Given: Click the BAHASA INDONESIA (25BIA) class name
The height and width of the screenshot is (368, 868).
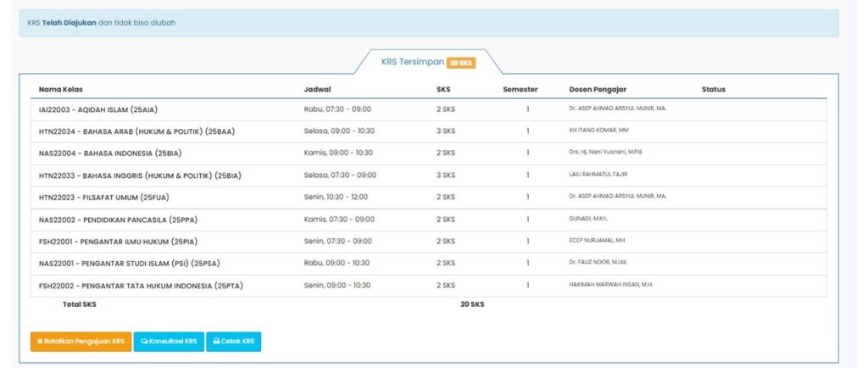Looking at the screenshot, I should tap(110, 153).
